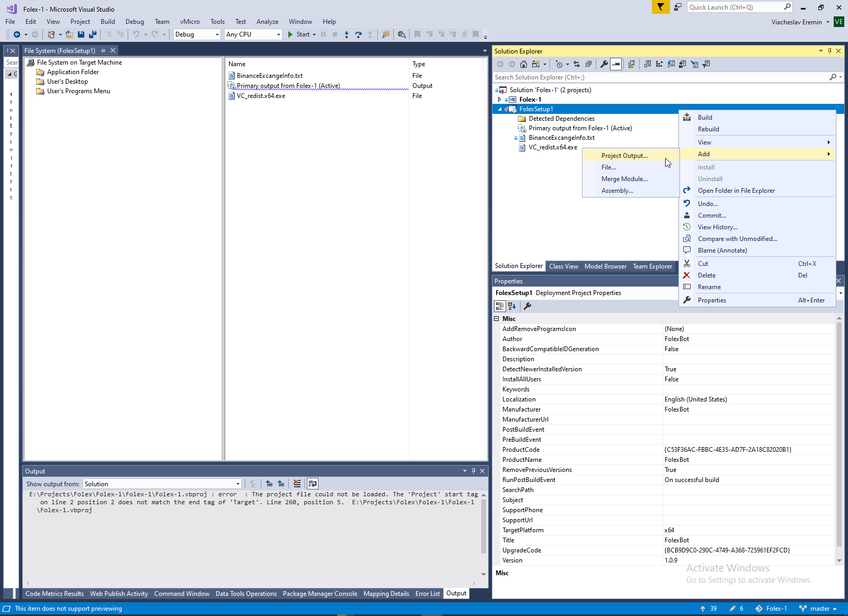848x616 pixels.
Task: Open the Analyze menu
Action: tap(267, 22)
